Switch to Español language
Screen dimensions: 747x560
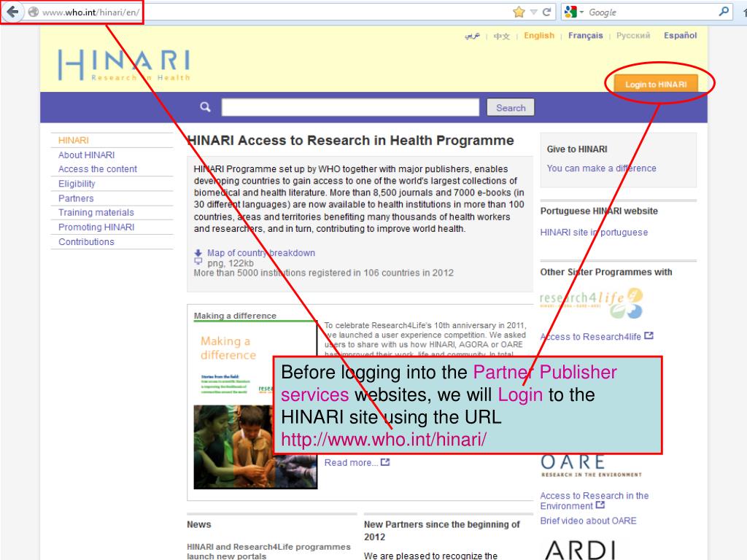680,35
